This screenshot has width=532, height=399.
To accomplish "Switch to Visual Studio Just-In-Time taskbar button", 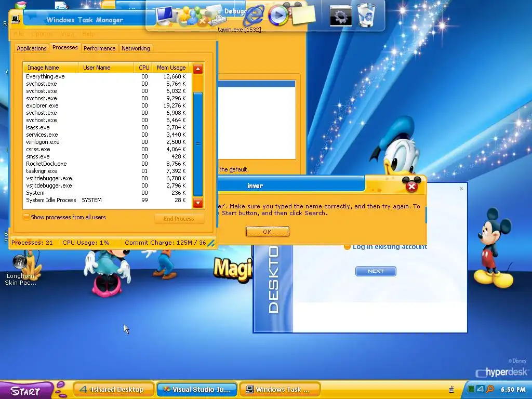I will (x=197, y=390).
